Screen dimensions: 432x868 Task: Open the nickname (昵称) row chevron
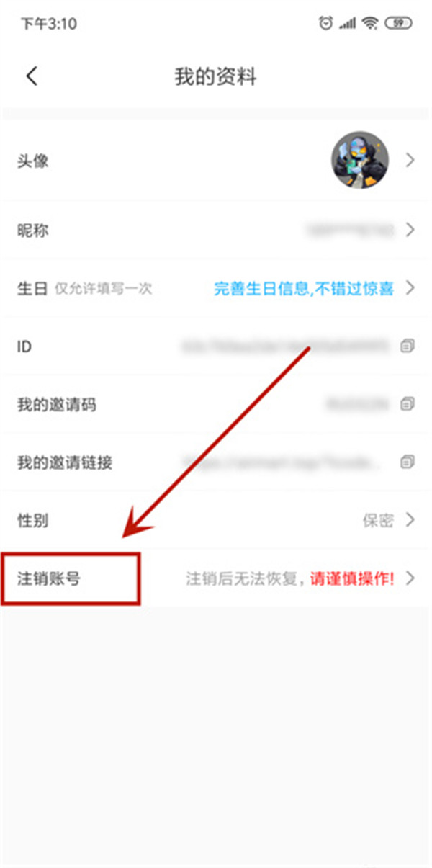pyautogui.click(x=410, y=231)
